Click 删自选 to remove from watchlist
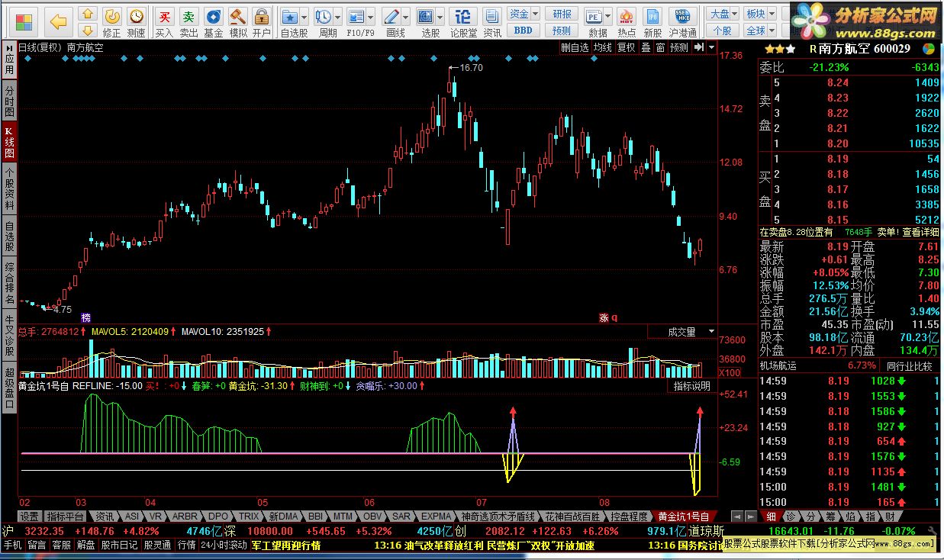 pyautogui.click(x=575, y=47)
